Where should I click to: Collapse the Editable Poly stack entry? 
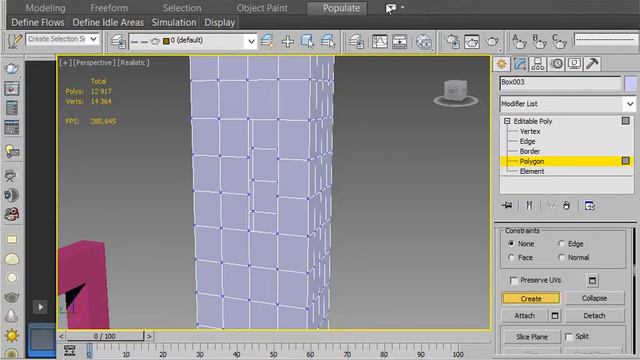[507, 121]
